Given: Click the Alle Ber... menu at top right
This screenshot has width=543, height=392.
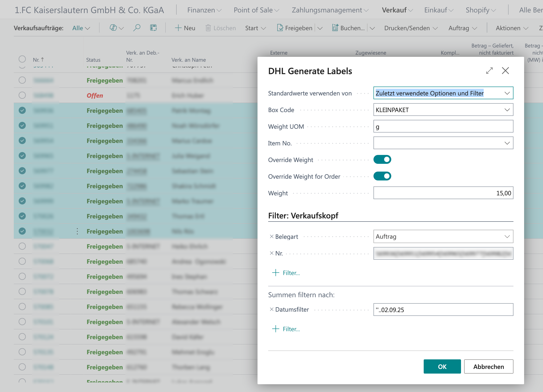Looking at the screenshot, I should click(531, 10).
